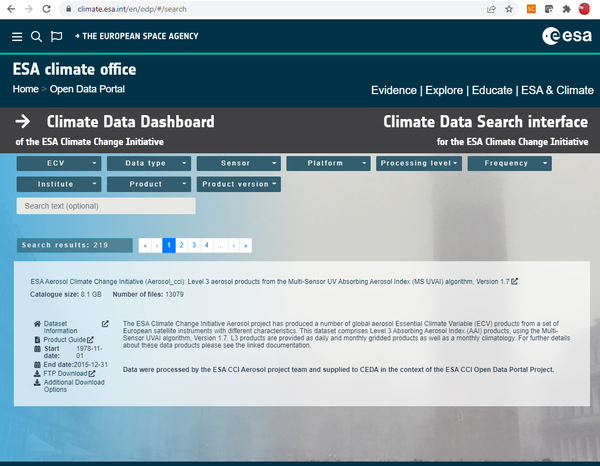Click the FTP Download external link icon
This screenshot has width=600, height=466.
pyautogui.click(x=92, y=373)
